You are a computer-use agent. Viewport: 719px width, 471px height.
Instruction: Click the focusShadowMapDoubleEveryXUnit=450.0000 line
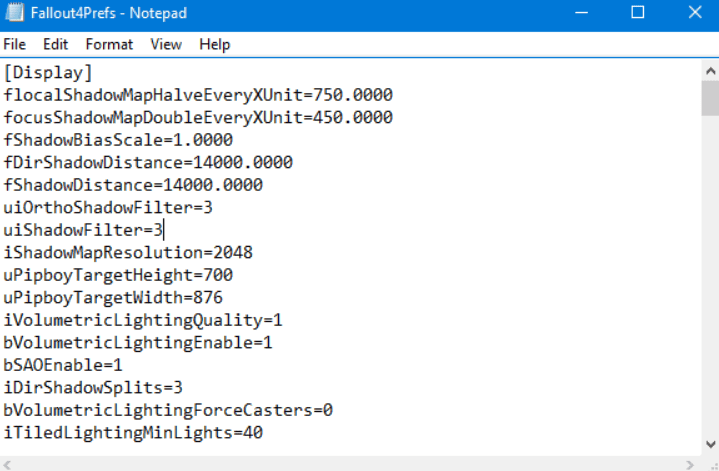pyautogui.click(x=198, y=117)
